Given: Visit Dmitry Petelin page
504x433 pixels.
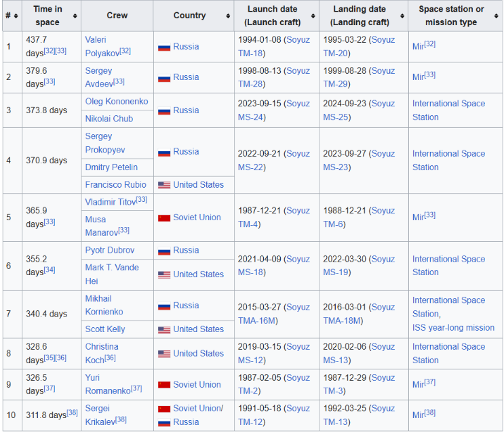Looking at the screenshot, I should click(111, 167).
